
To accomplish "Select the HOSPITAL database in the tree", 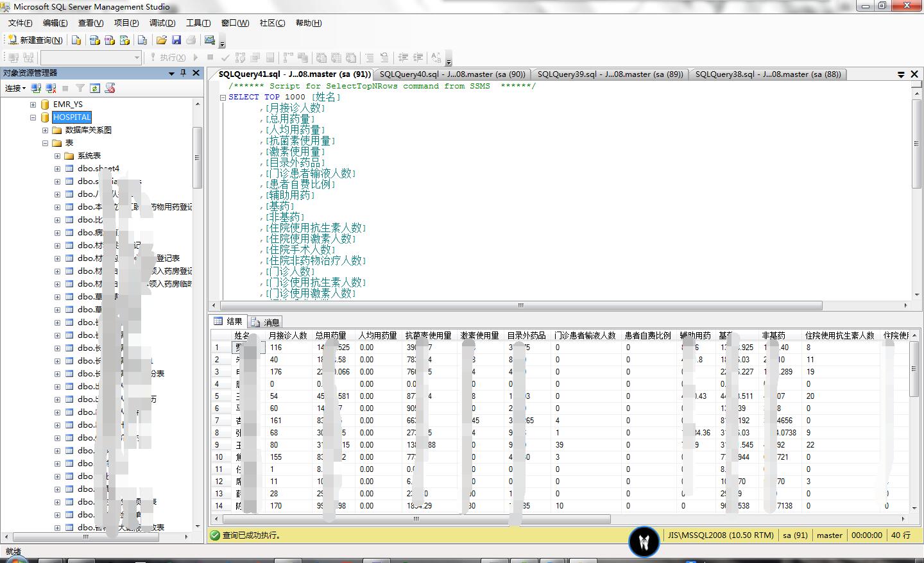I will pos(72,117).
